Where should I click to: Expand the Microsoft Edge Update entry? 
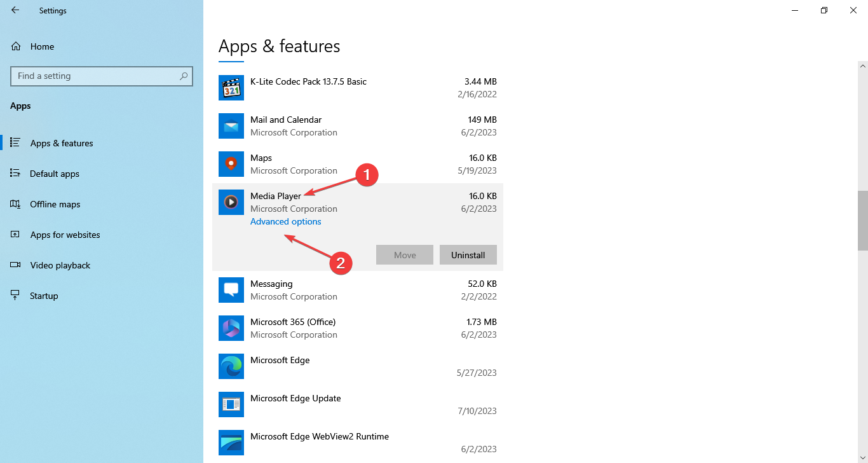357,404
